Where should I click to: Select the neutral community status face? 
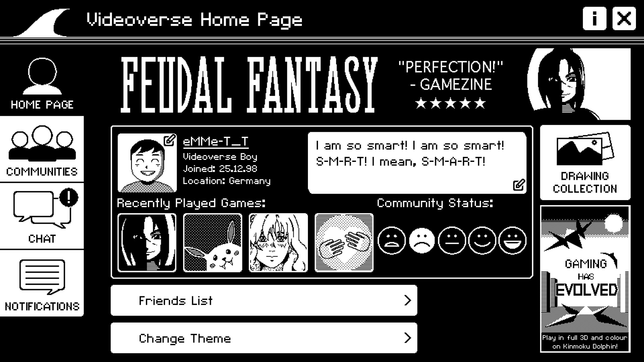coord(451,241)
